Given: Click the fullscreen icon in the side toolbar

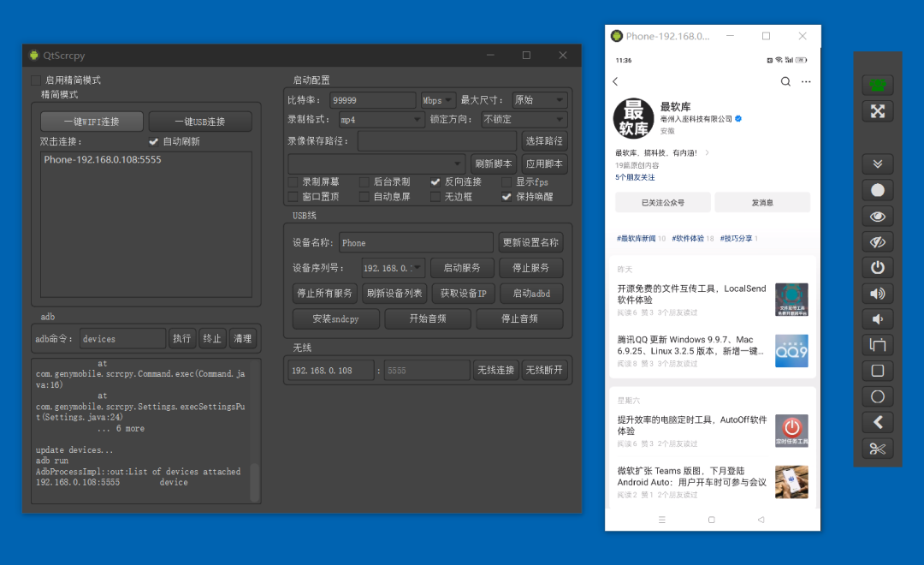Looking at the screenshot, I should 877,111.
